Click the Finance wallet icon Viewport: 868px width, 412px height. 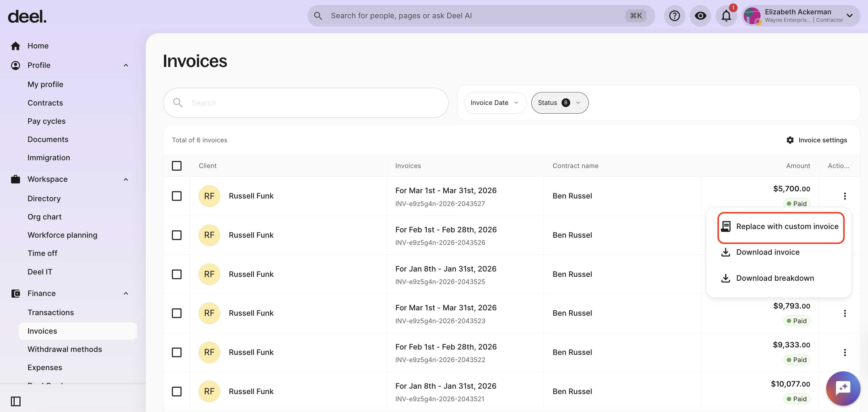16,293
